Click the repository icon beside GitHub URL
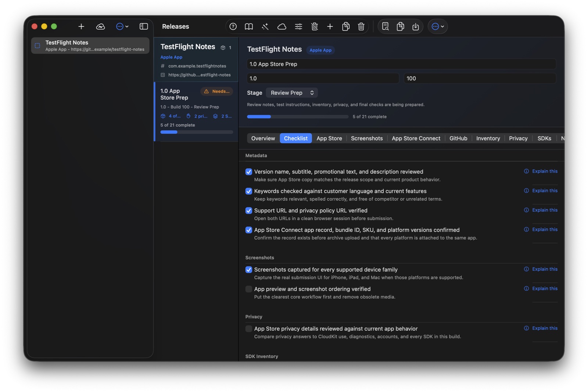The height and width of the screenshot is (392, 588). pos(163,75)
